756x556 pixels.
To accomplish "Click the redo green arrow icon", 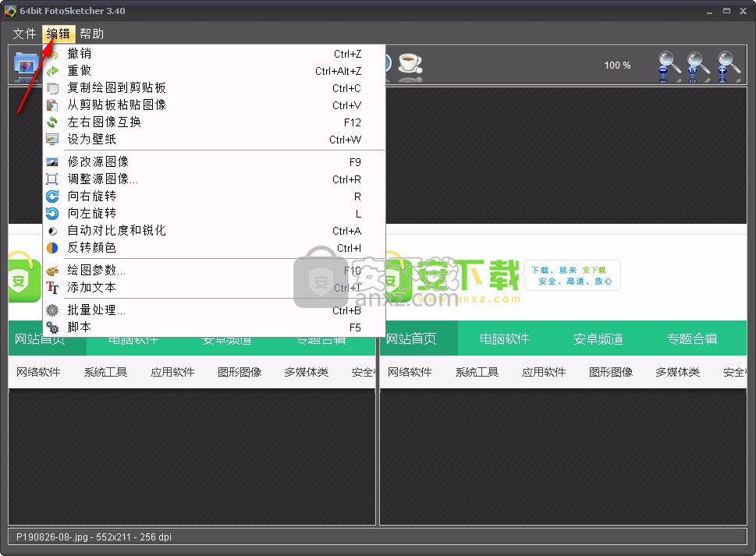I will (52, 71).
